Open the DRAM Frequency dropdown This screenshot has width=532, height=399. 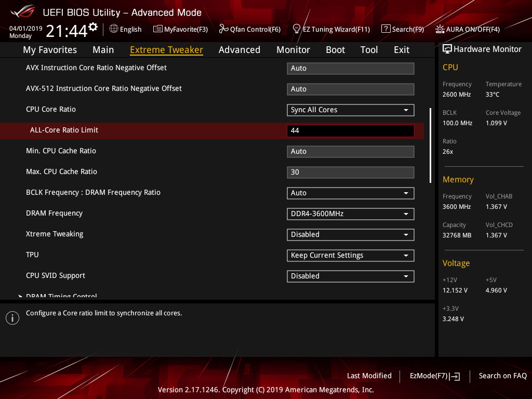point(351,214)
